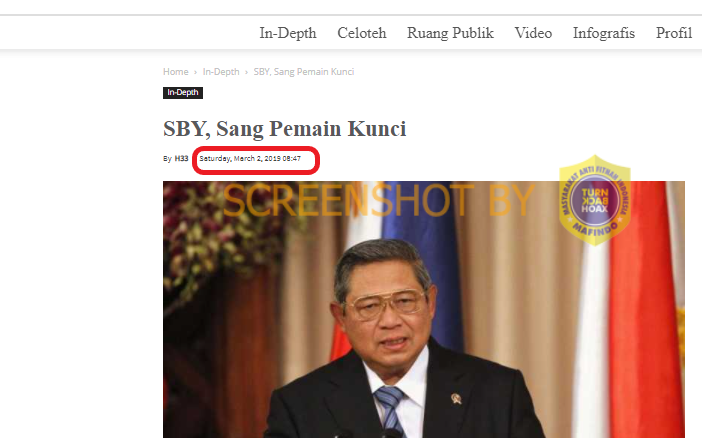Select the Video menu item
702x438 pixels.
533,33
